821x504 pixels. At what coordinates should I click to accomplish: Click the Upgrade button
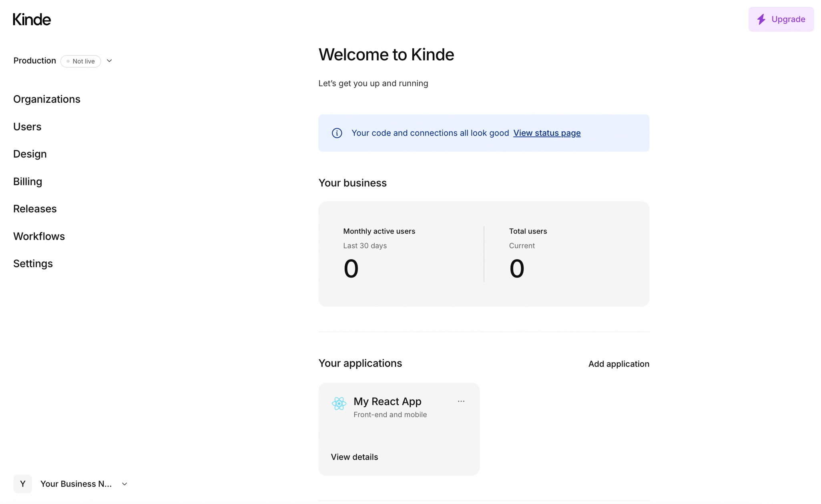781,19
